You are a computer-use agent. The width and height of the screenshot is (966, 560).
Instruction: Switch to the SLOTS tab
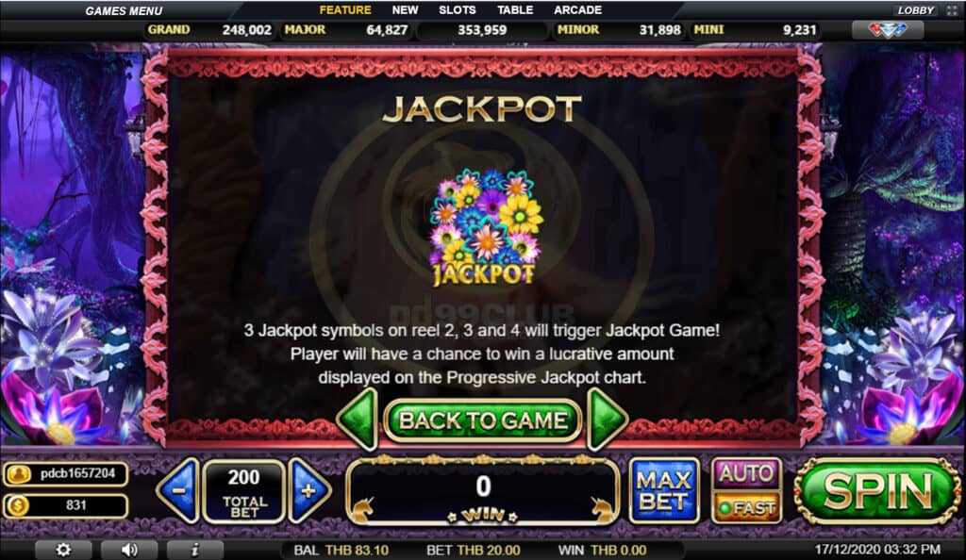pos(458,9)
